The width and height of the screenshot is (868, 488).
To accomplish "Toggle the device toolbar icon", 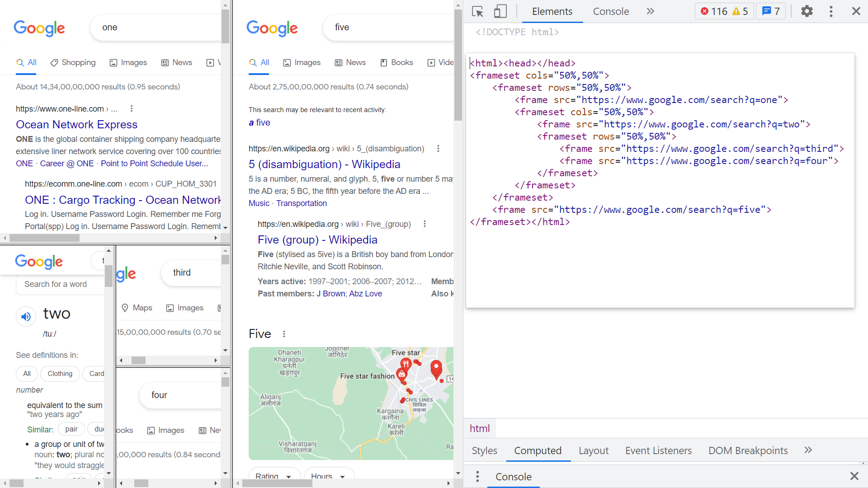I will 500,11.
